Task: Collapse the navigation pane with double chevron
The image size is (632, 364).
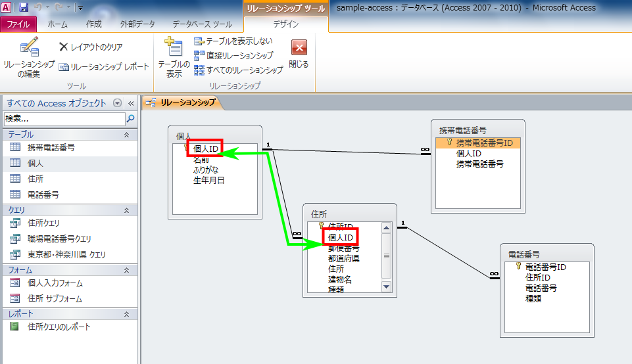Action: click(131, 103)
